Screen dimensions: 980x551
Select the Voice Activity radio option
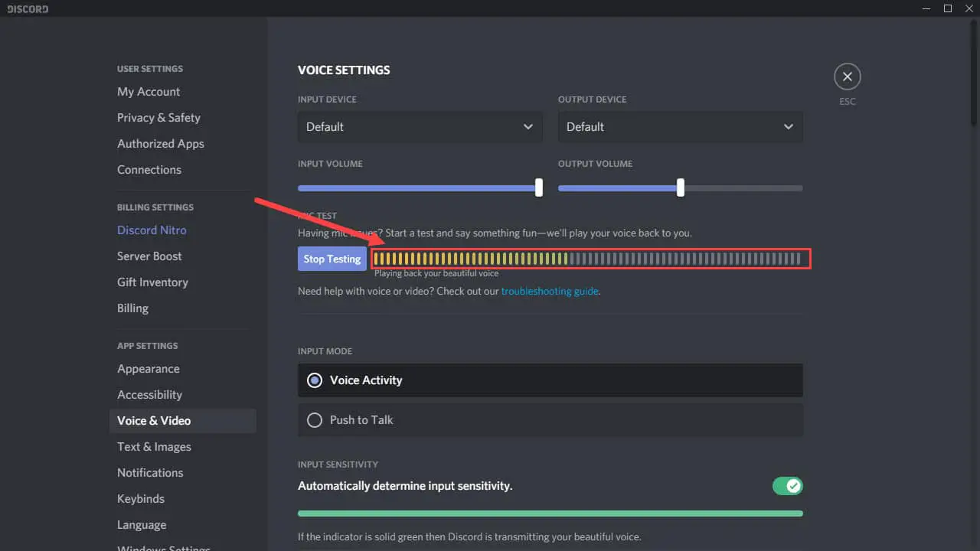pos(550,380)
